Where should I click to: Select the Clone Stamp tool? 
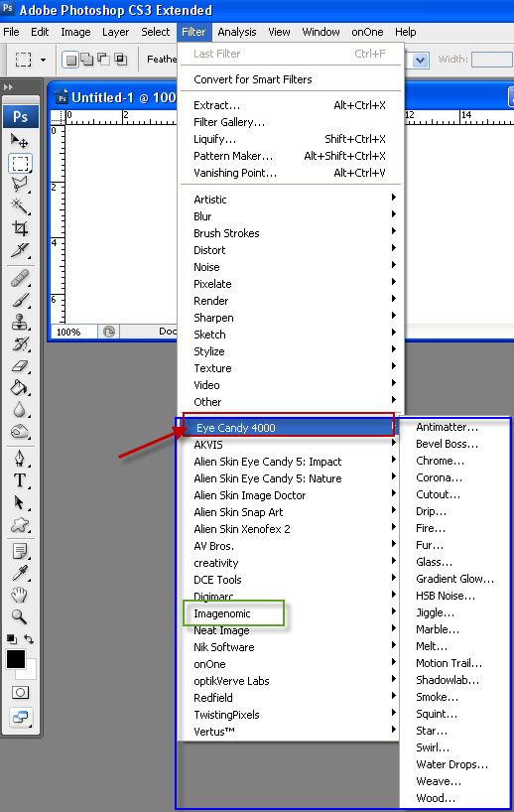(x=20, y=322)
